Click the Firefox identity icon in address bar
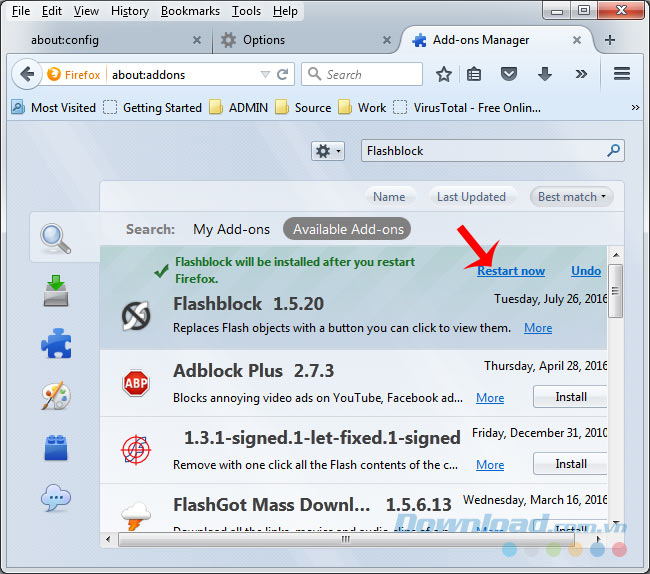 (x=54, y=75)
